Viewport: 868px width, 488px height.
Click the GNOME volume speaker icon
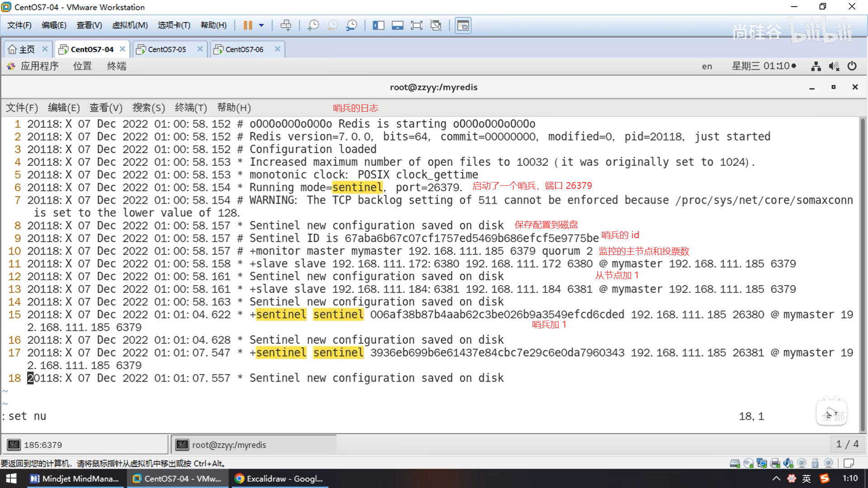[x=833, y=66]
